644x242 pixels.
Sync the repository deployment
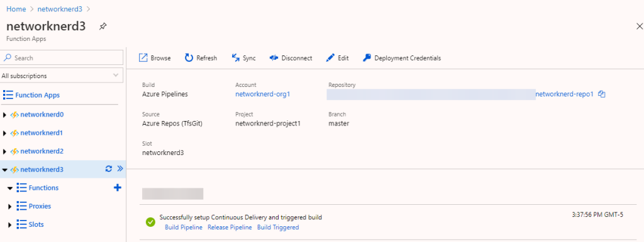pyautogui.click(x=243, y=58)
